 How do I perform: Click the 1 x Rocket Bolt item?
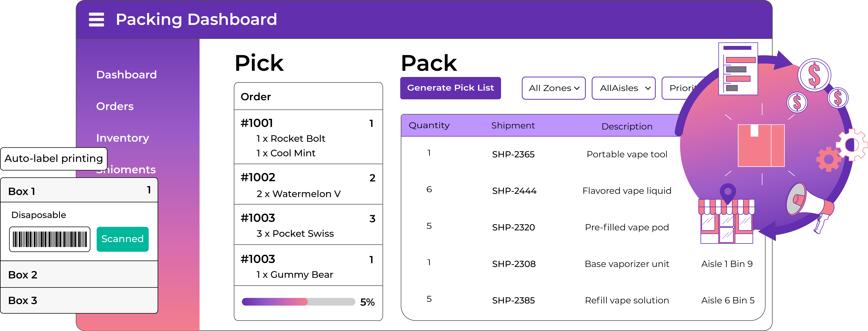(x=291, y=138)
